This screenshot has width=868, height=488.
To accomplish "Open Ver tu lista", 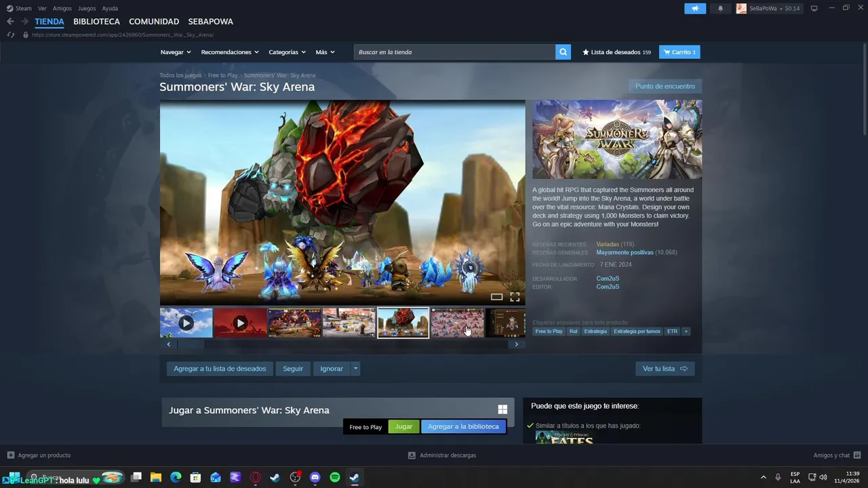I will point(665,369).
